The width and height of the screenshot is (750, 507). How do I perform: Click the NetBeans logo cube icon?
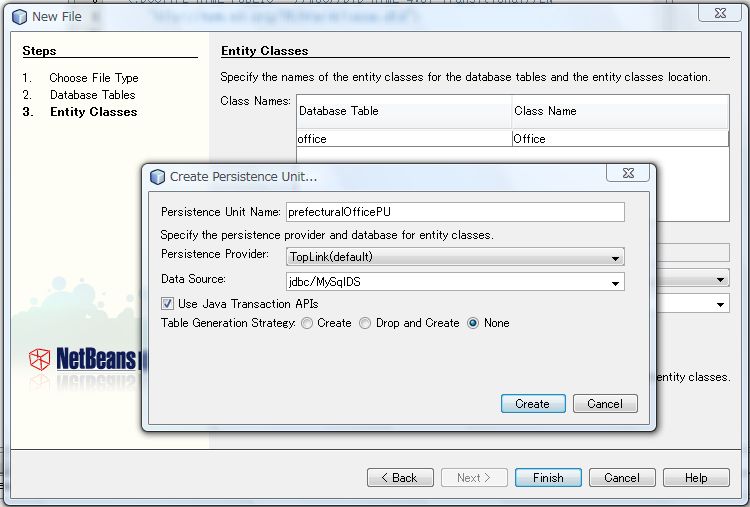point(39,359)
